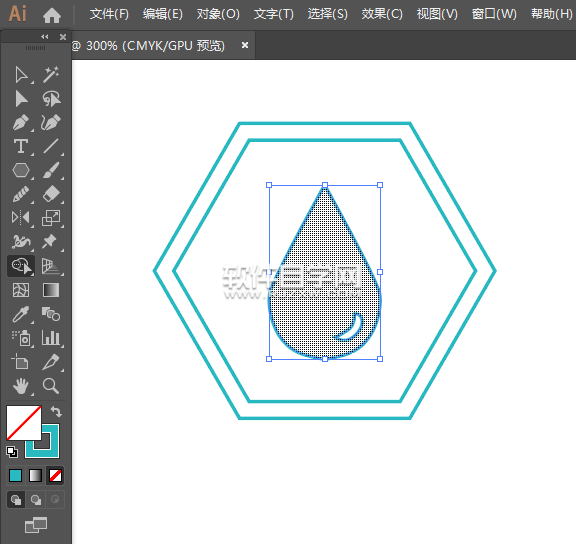Swap fill and stroke colors
The image size is (576, 544).
pyautogui.click(x=56, y=411)
